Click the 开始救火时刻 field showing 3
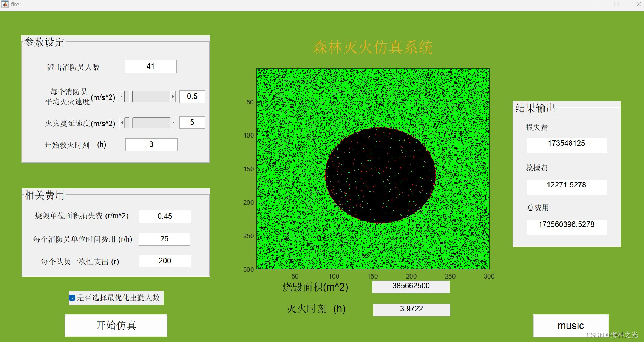This screenshot has height=342, width=644. point(151,145)
